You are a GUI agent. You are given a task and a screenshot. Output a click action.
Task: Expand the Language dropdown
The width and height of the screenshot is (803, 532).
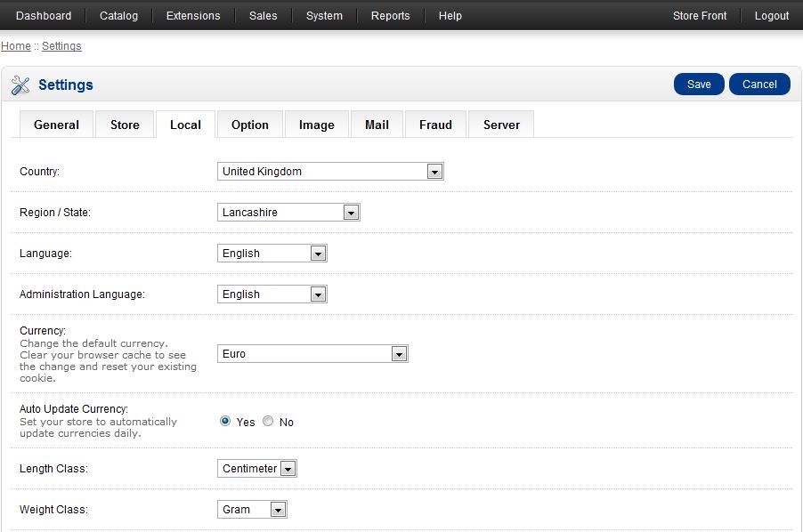pos(272,254)
